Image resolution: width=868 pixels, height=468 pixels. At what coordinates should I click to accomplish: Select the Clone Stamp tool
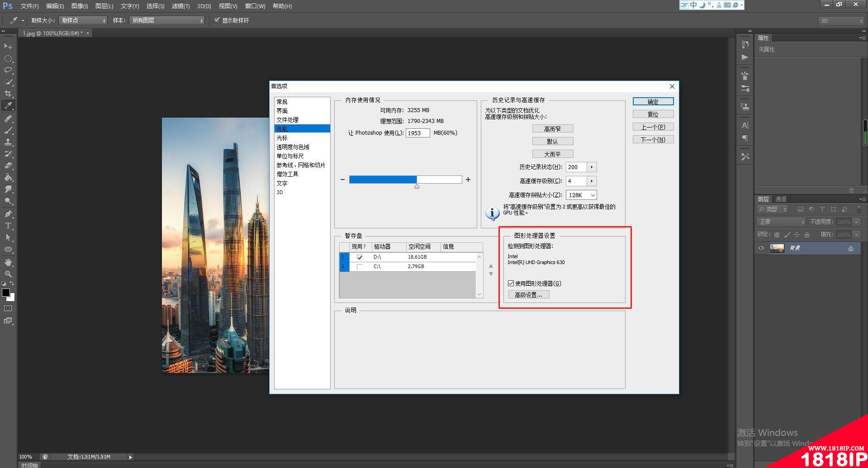pyautogui.click(x=8, y=142)
